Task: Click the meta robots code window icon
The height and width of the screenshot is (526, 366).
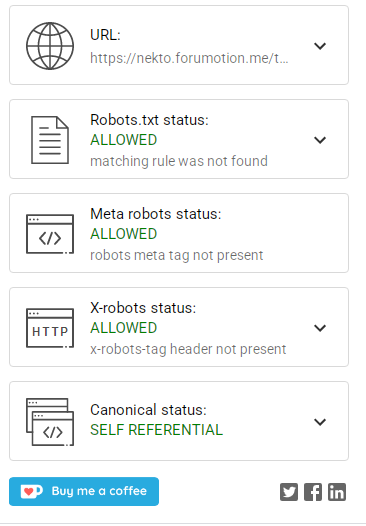Action: [x=50, y=234]
